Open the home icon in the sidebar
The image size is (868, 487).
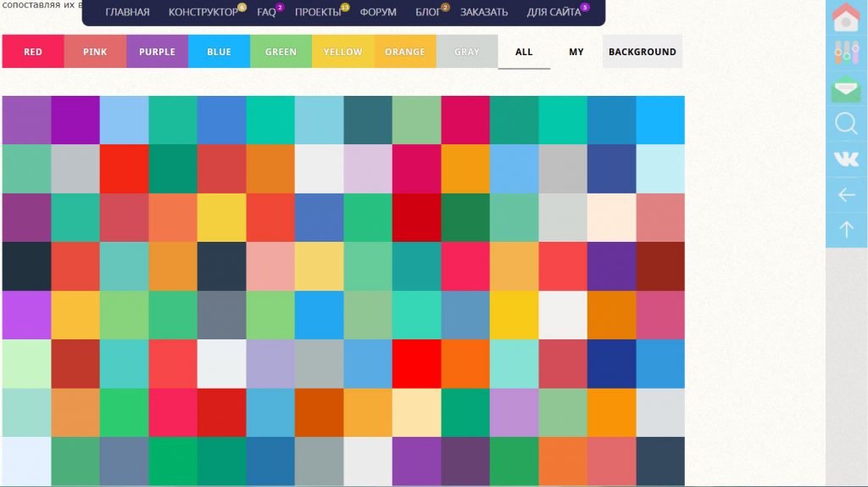[846, 17]
